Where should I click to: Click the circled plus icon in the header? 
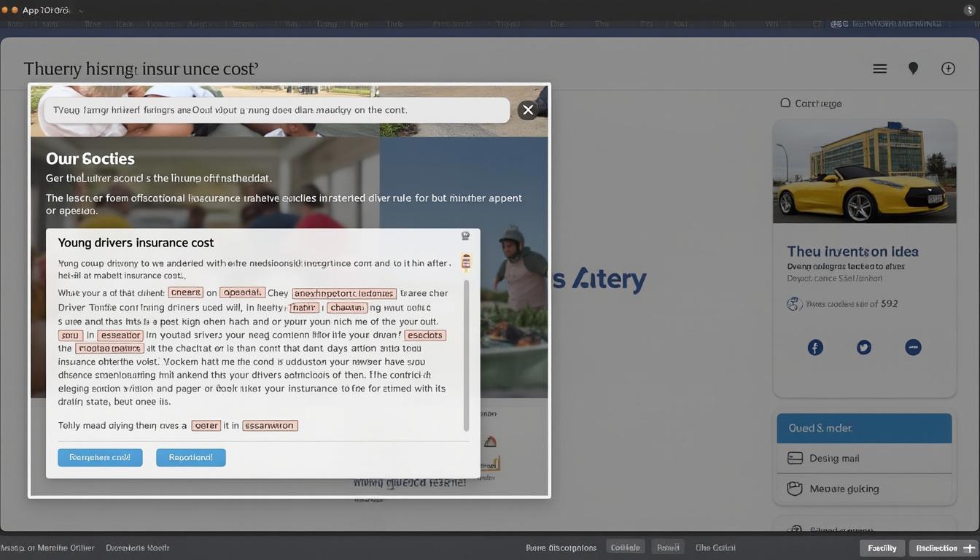click(948, 69)
